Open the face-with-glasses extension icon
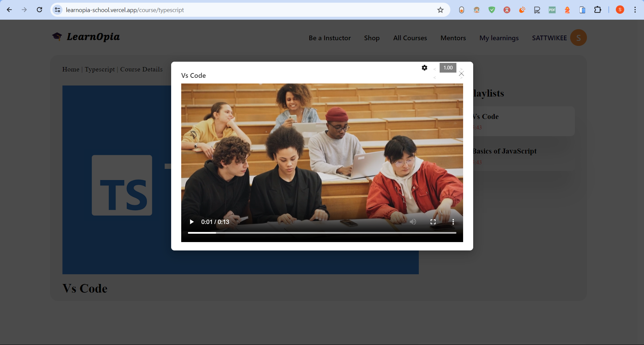Image resolution: width=644 pixels, height=345 pixels. [477, 10]
